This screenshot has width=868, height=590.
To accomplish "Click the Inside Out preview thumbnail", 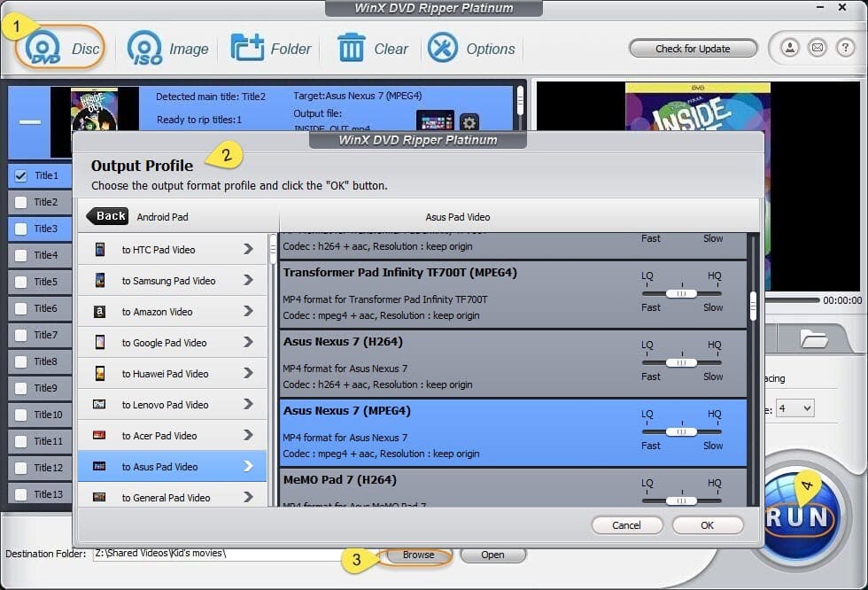I will point(95,110).
